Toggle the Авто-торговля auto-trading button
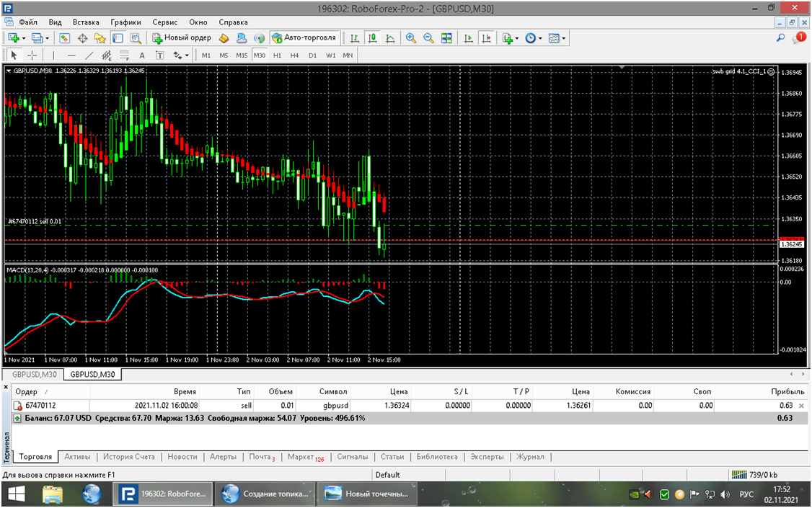The height and width of the screenshot is (508, 812). click(x=304, y=37)
